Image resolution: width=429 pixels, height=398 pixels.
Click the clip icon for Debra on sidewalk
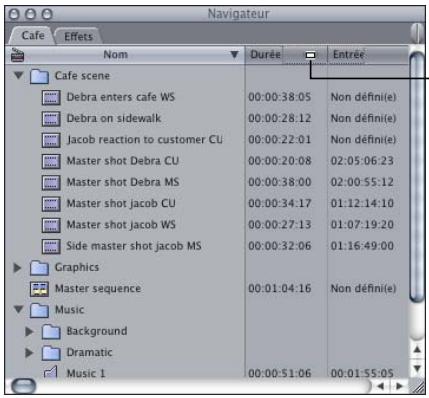pos(51,119)
